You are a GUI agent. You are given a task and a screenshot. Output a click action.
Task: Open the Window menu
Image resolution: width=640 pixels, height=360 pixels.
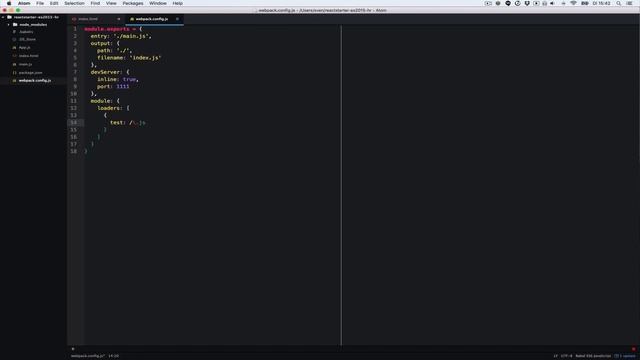coord(158,3)
